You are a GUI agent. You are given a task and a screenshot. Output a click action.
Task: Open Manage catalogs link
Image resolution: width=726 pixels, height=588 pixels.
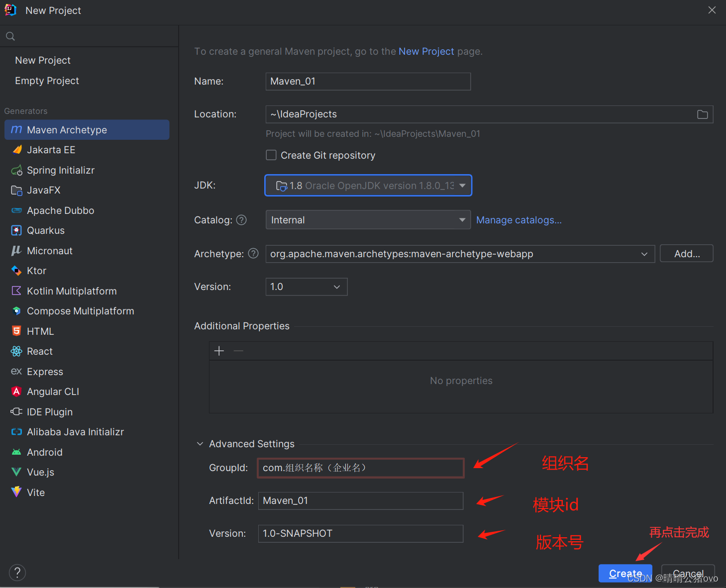point(519,220)
